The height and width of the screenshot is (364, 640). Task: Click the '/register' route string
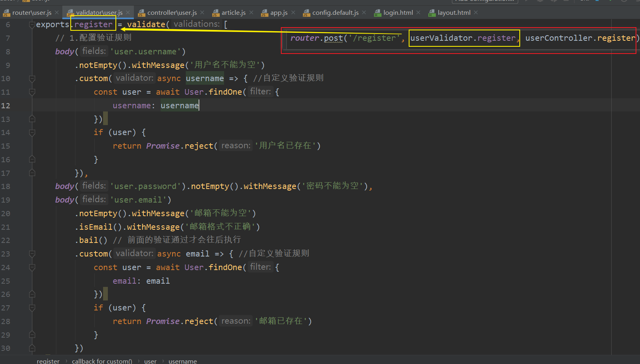click(x=375, y=38)
